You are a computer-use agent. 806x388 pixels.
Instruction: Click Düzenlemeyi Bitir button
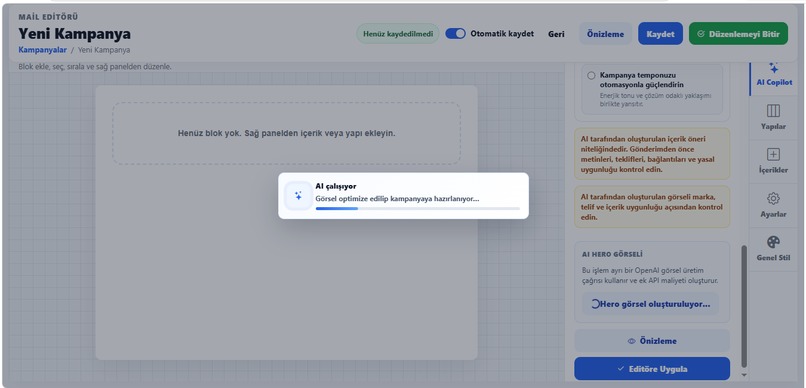(x=738, y=34)
